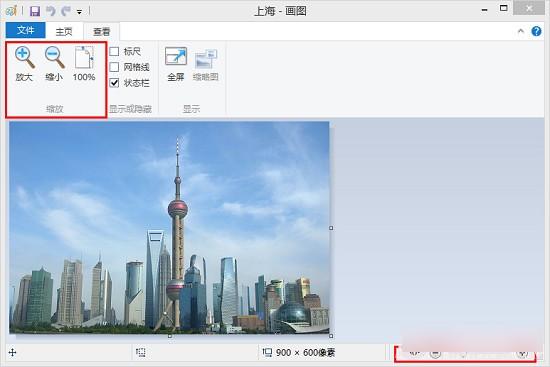Image resolution: width=550 pixels, height=367 pixels.
Task: Click the 900 × 600像素 size text
Action: pos(305,352)
